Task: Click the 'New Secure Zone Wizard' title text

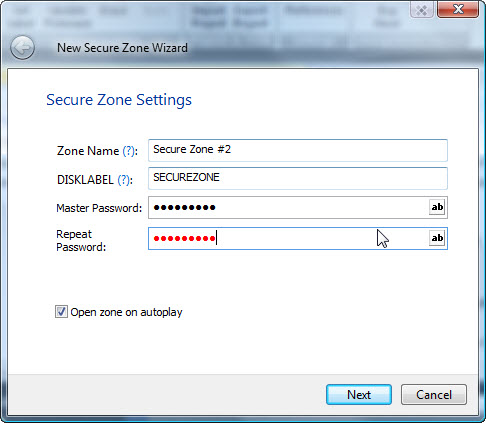Action: (122, 48)
